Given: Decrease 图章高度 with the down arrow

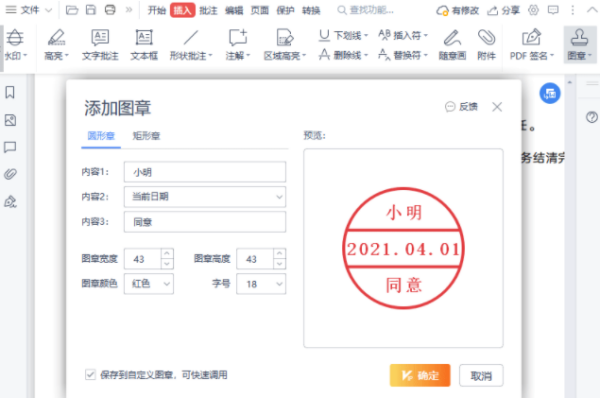Looking at the screenshot, I should (280, 264).
